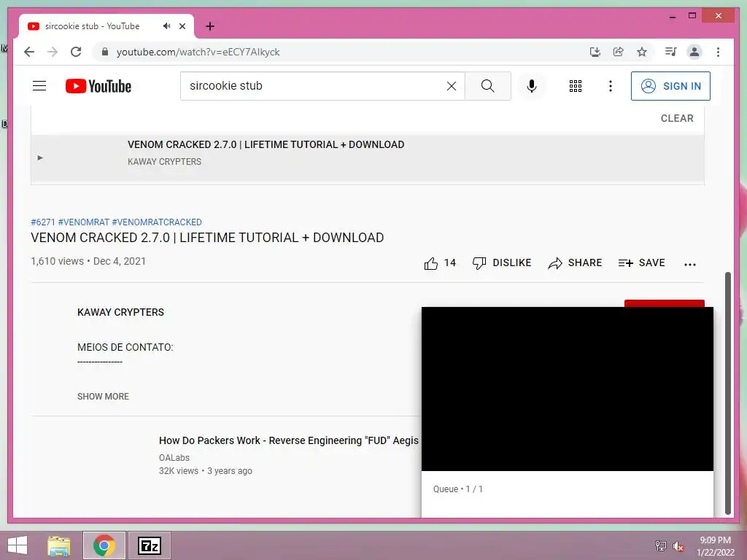Click the install app icon in address bar

[595, 52]
